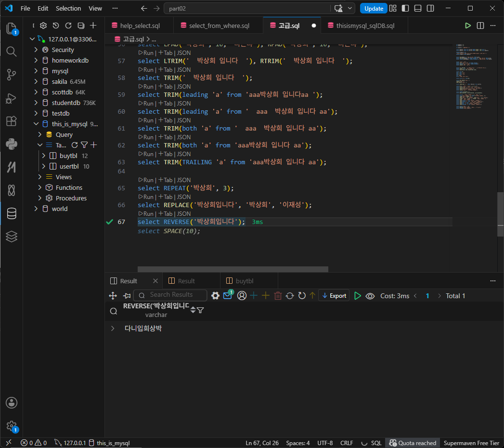Screen dimensions: 504x448
Task: Add a new database connection
Action: (x=93, y=26)
